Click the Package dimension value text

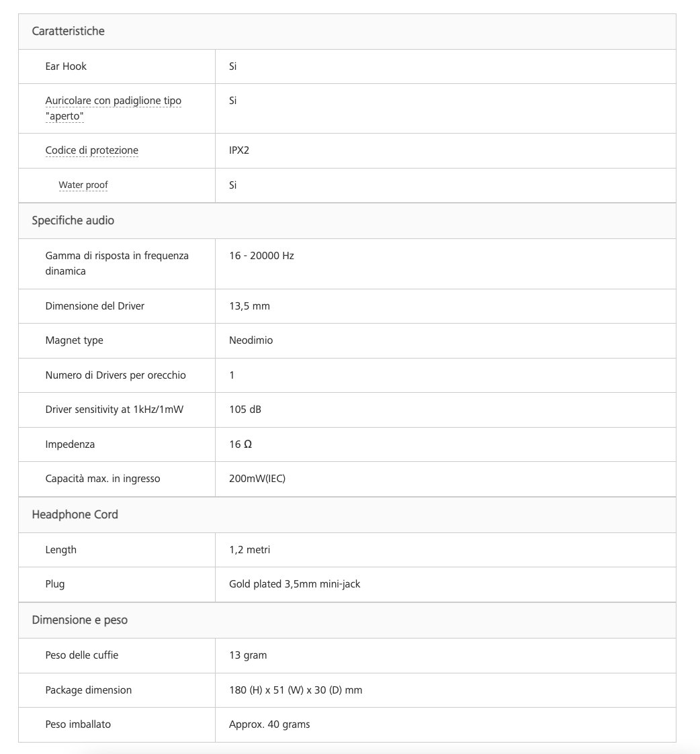click(x=296, y=690)
